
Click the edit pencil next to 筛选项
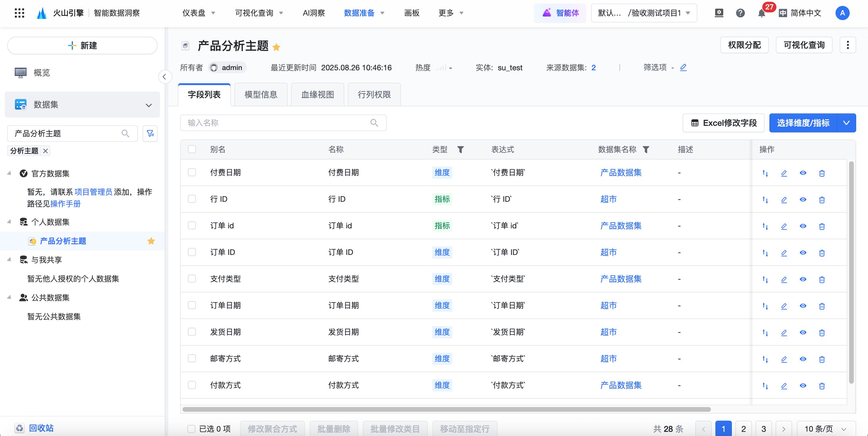(x=683, y=67)
